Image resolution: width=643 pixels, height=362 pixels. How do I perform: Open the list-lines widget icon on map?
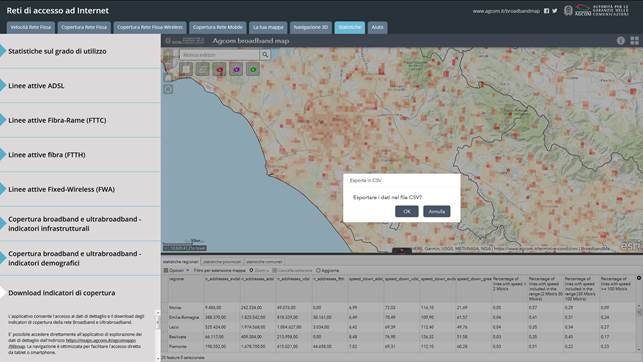coord(202,69)
